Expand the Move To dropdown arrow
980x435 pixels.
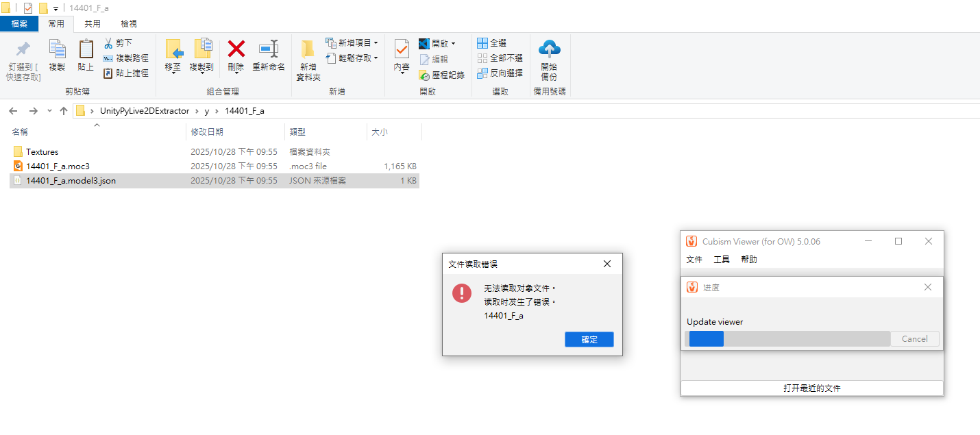[173, 73]
